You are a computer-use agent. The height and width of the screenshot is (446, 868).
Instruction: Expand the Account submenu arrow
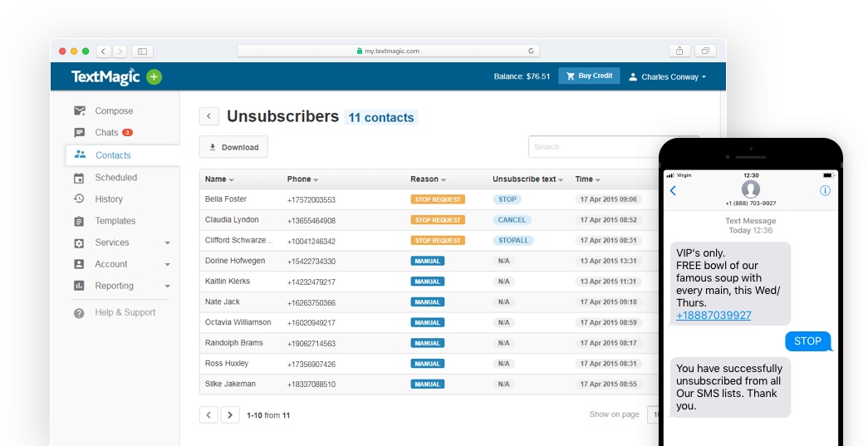point(167,264)
